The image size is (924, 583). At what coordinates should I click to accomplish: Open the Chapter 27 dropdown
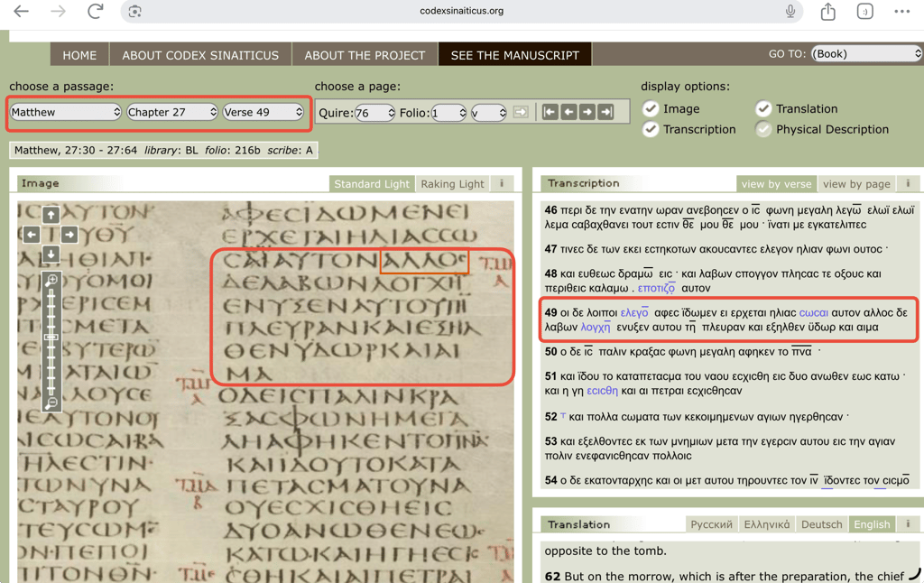tap(172, 112)
